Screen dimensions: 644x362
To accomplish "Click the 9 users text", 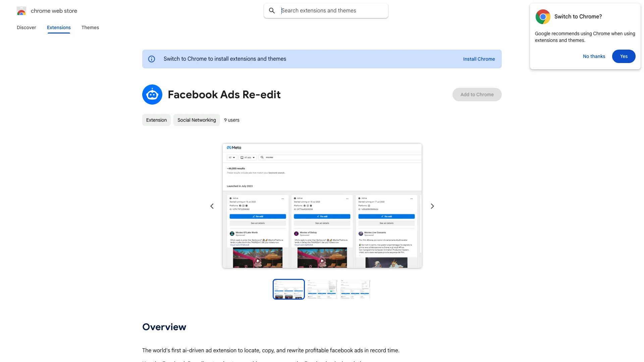I will [232, 120].
